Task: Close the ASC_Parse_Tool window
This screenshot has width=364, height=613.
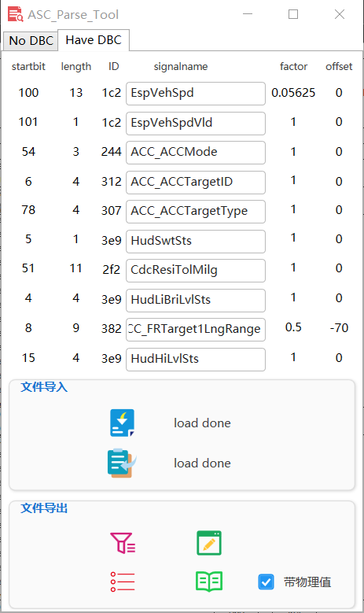Action: tap(340, 14)
